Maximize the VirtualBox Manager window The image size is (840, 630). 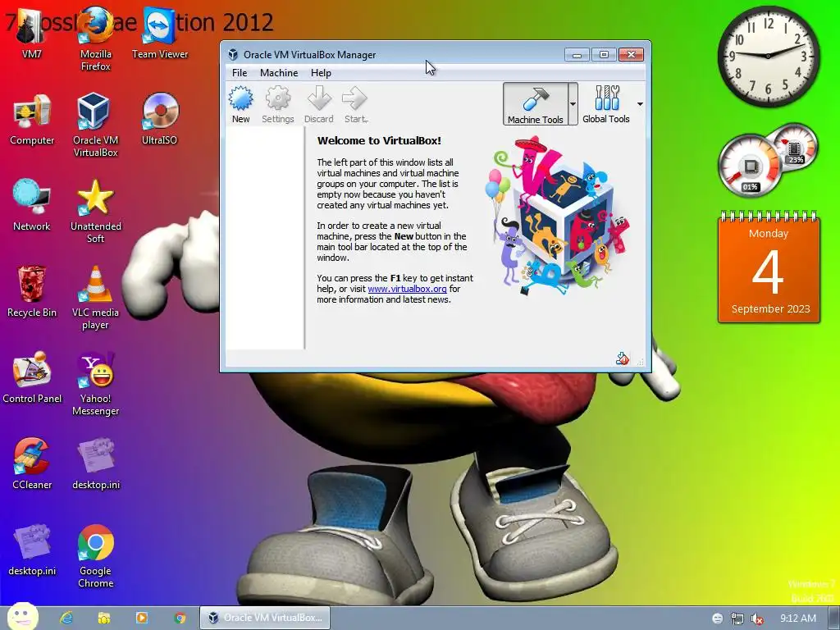604,55
